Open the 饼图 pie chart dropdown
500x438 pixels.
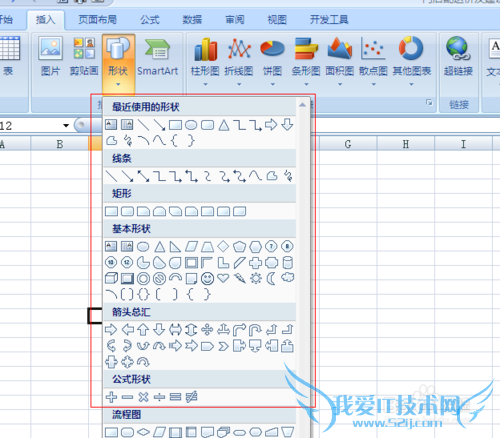tap(272, 62)
